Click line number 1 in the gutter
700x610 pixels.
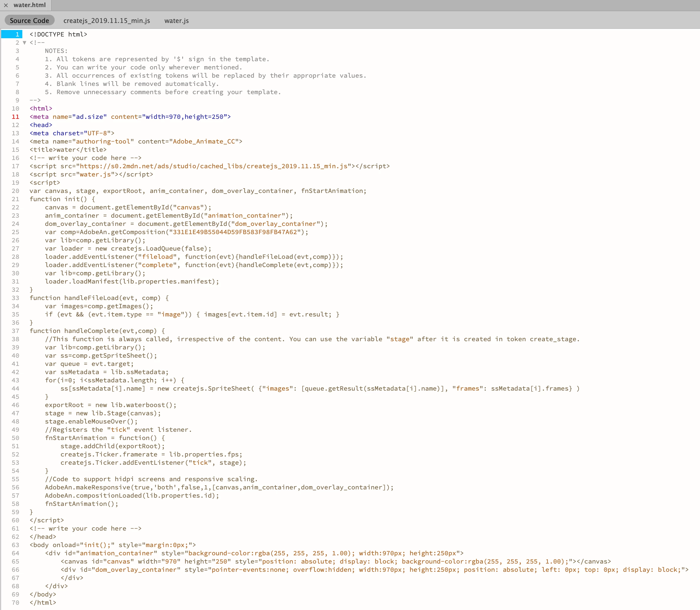17,34
